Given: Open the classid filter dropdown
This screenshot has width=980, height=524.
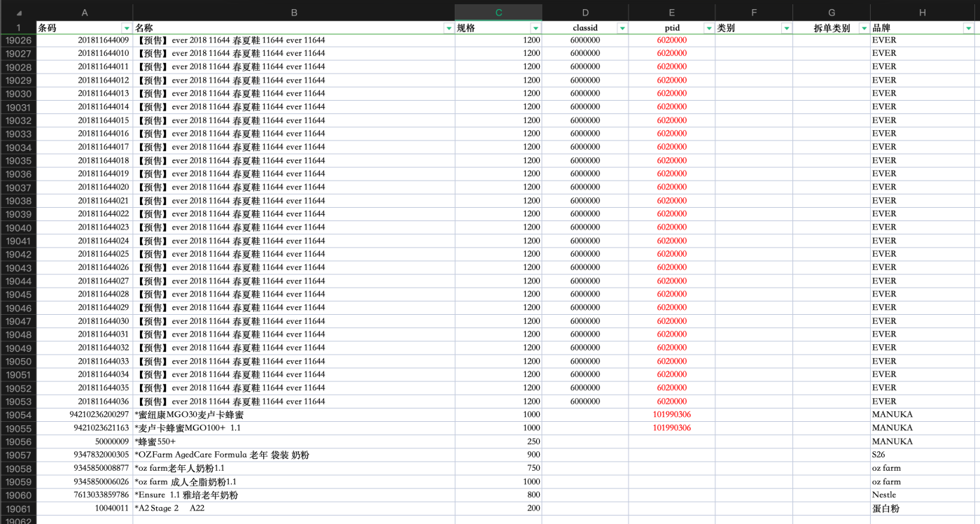Looking at the screenshot, I should click(x=622, y=28).
